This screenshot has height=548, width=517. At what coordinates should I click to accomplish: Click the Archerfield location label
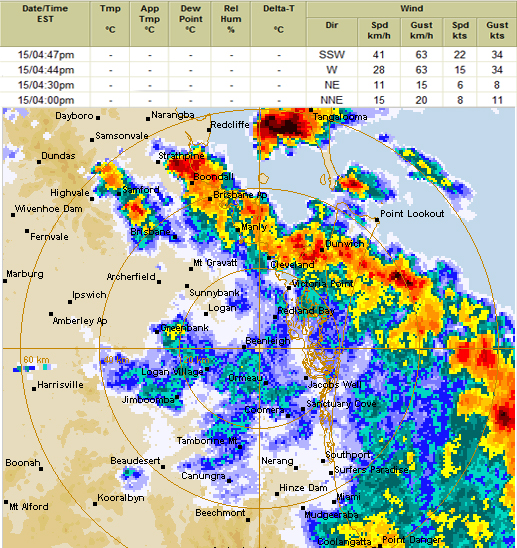tap(131, 277)
